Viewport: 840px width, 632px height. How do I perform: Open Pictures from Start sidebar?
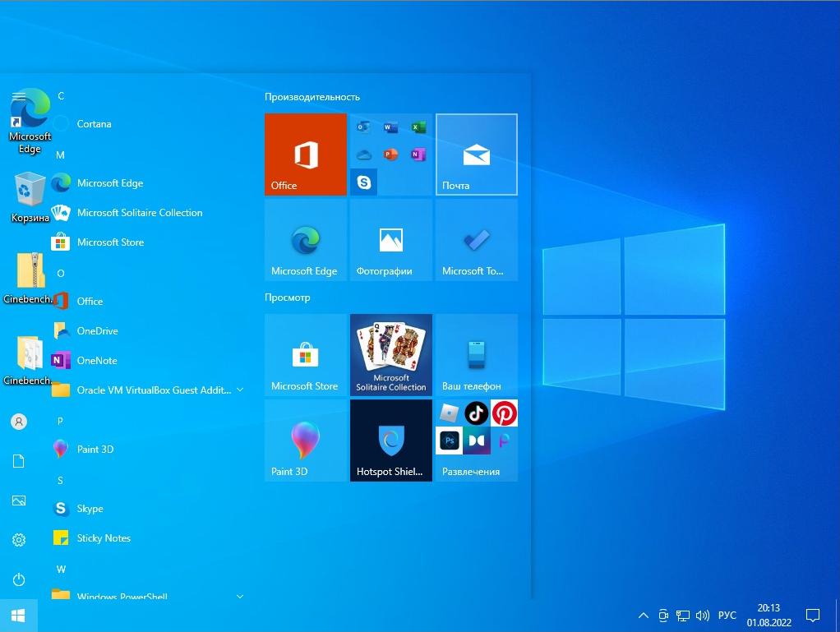[x=19, y=501]
